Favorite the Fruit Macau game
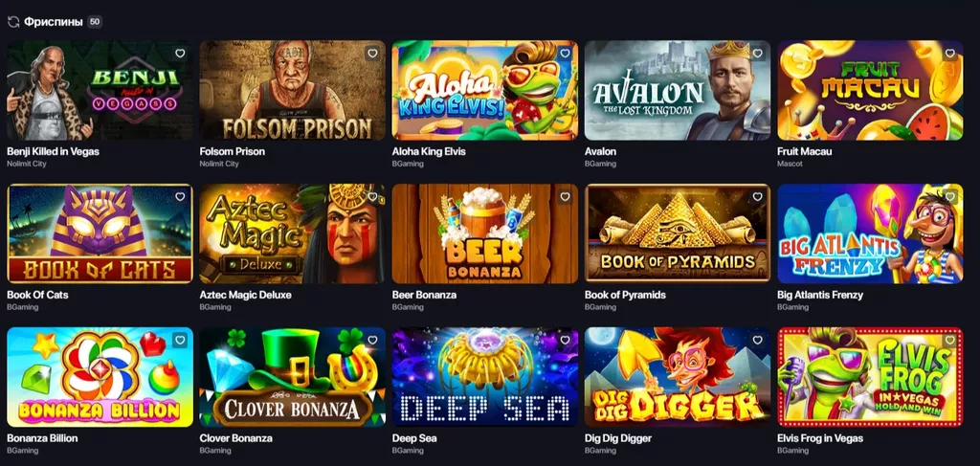The height and width of the screenshot is (466, 980). click(950, 54)
